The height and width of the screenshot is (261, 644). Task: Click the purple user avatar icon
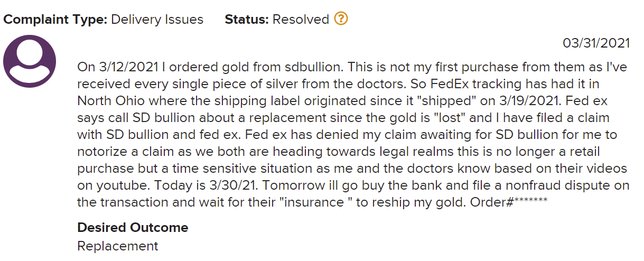click(30, 61)
